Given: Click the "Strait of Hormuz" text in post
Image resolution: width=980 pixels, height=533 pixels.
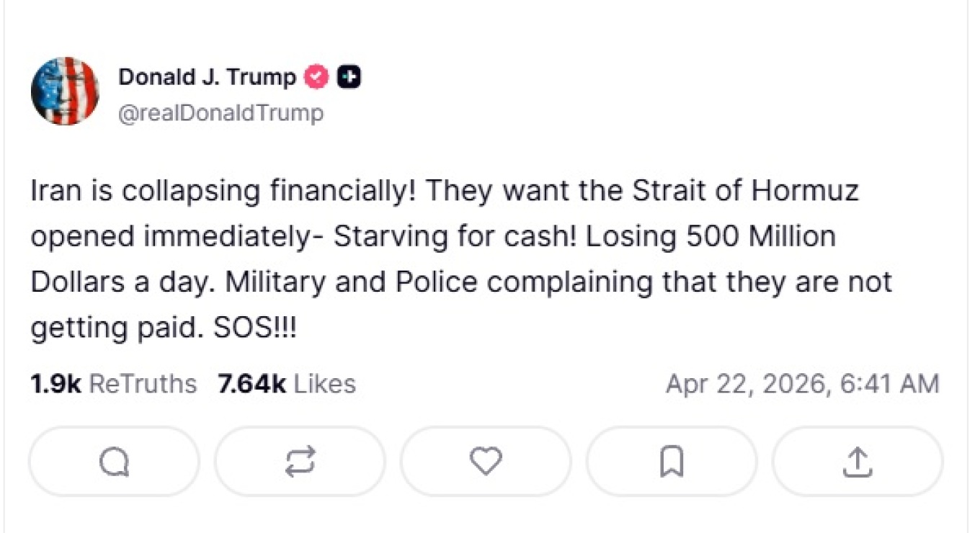Looking at the screenshot, I should tap(745, 191).
